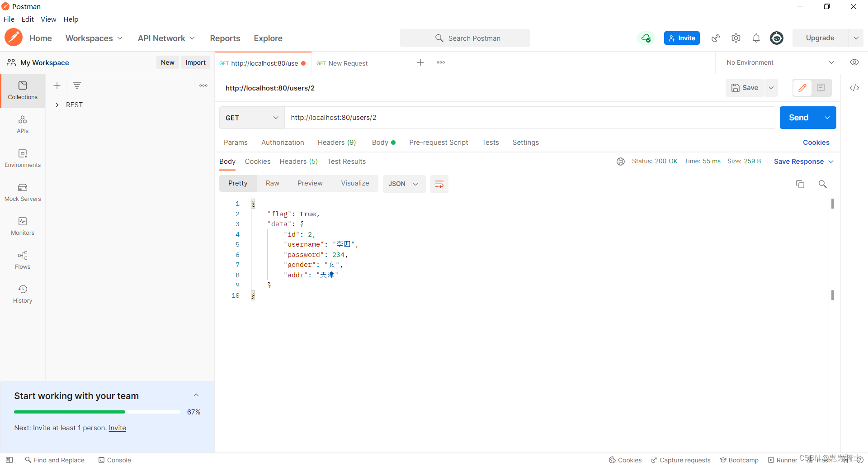
Task: Open the Console in status bar
Action: click(115, 460)
